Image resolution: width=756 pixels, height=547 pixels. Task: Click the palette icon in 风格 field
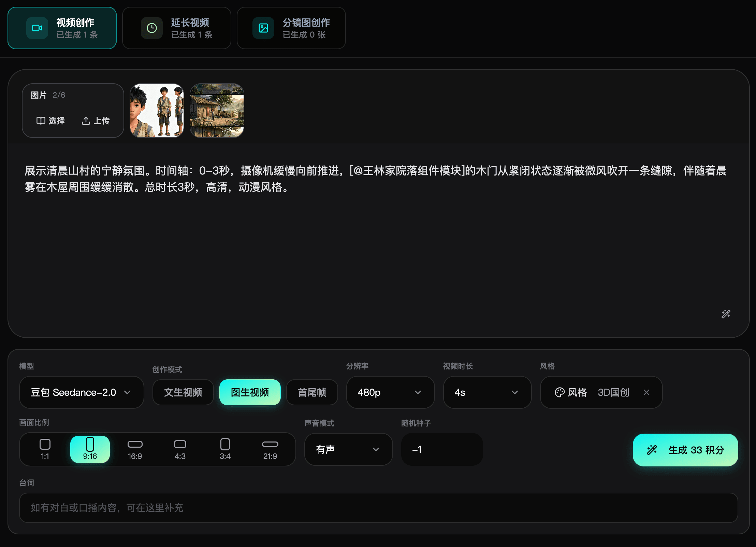559,392
